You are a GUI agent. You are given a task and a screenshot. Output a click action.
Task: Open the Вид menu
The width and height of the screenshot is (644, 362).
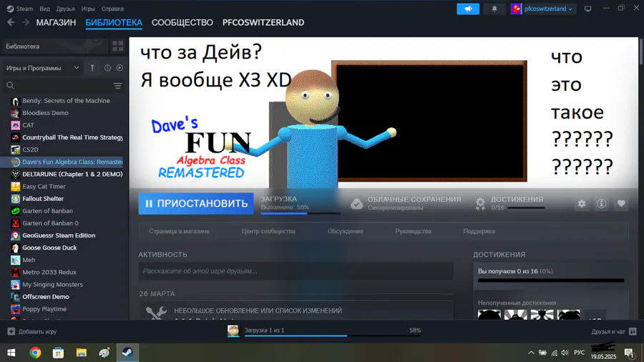(x=45, y=9)
